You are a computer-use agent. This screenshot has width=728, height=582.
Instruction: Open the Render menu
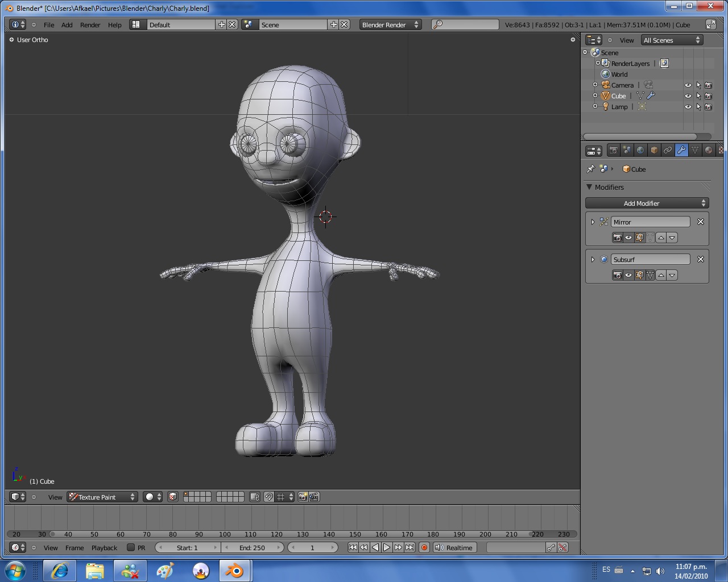90,25
